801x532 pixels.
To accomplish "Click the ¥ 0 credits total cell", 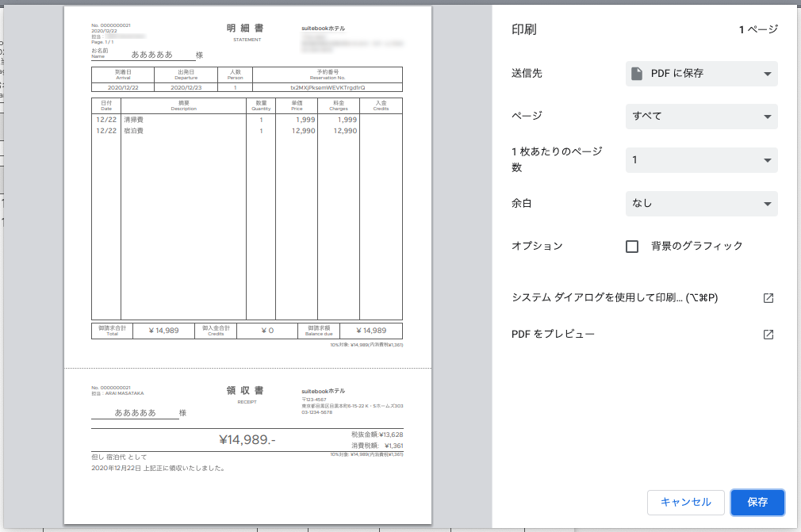I will pos(267,331).
